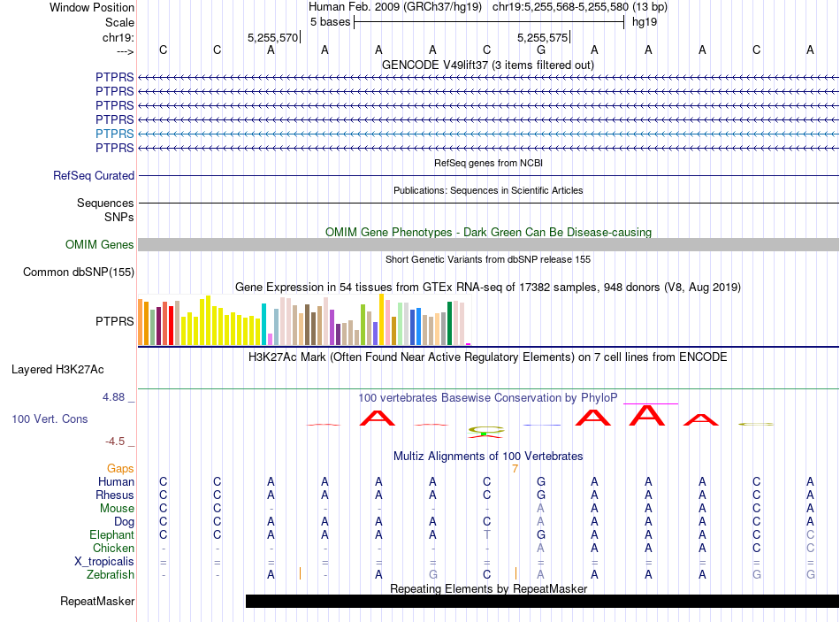Open the Layered H3K27Ac track label
Image resolution: width=840 pixels, height=622 pixels.
[57, 370]
